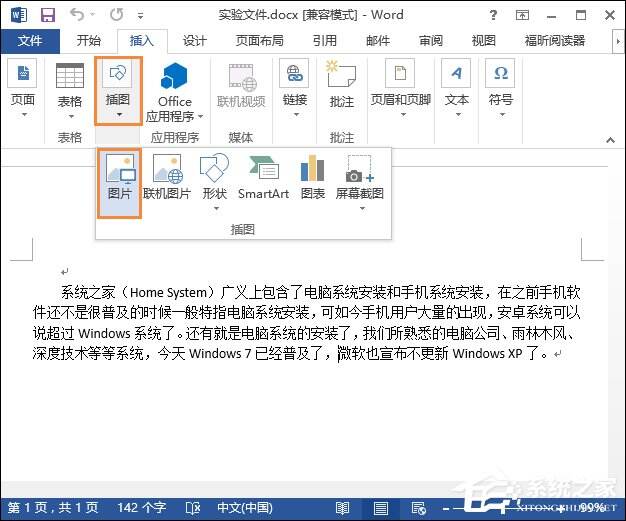Switch to the 视图 (View) tab
Screen dimensions: 626x521
coord(483,40)
